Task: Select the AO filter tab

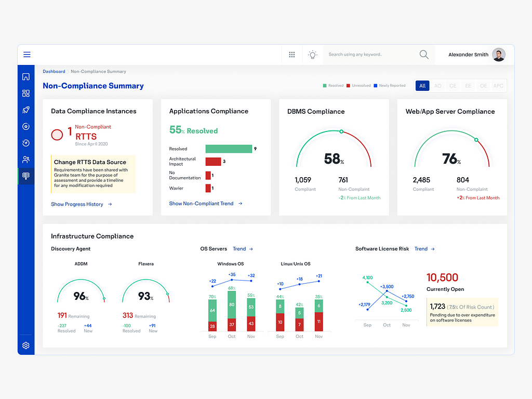Action: [437, 85]
